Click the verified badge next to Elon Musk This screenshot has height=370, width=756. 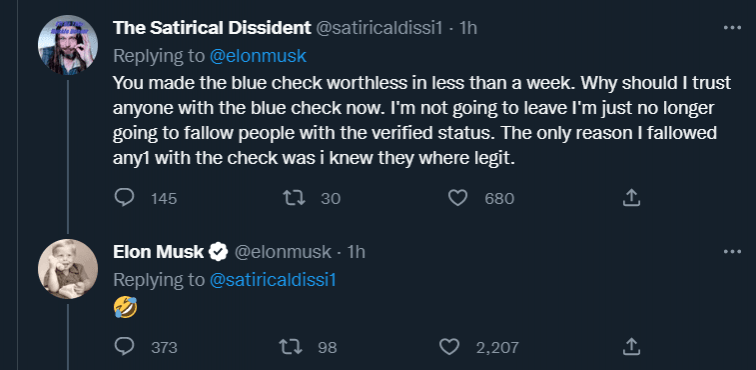pyautogui.click(x=218, y=252)
